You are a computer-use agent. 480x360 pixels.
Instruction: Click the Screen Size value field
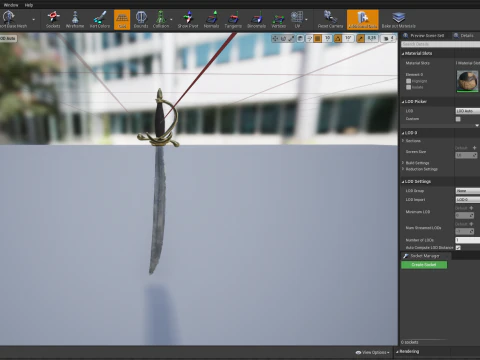tap(466, 155)
